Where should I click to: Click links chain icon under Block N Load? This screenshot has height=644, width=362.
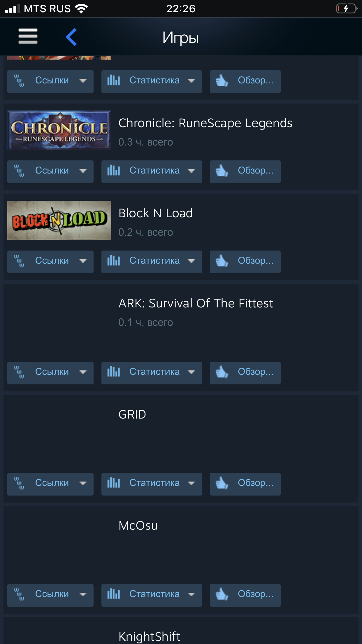tap(20, 261)
